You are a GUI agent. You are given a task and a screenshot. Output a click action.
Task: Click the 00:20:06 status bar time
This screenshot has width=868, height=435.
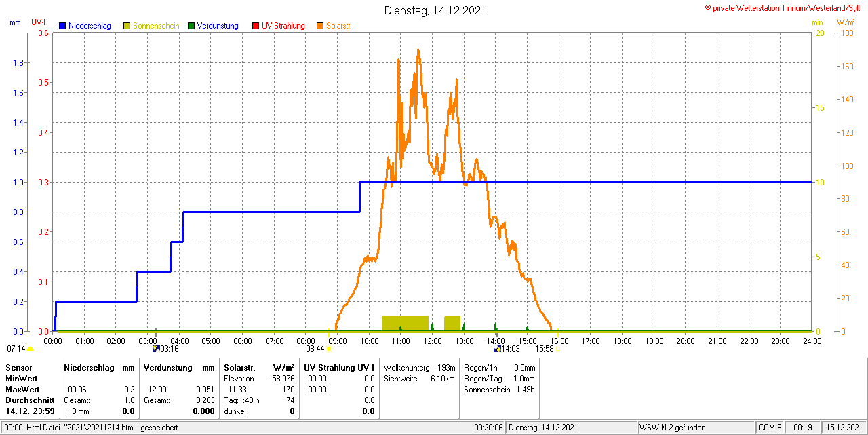pyautogui.click(x=488, y=428)
